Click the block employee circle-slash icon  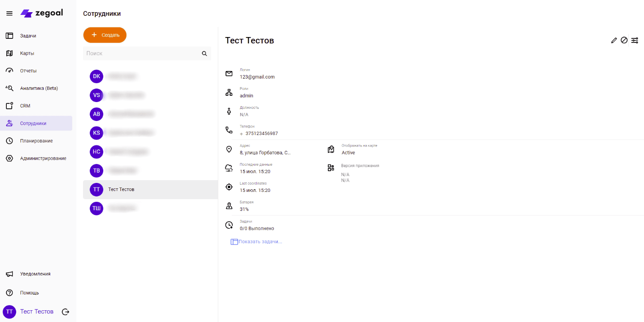click(x=624, y=40)
